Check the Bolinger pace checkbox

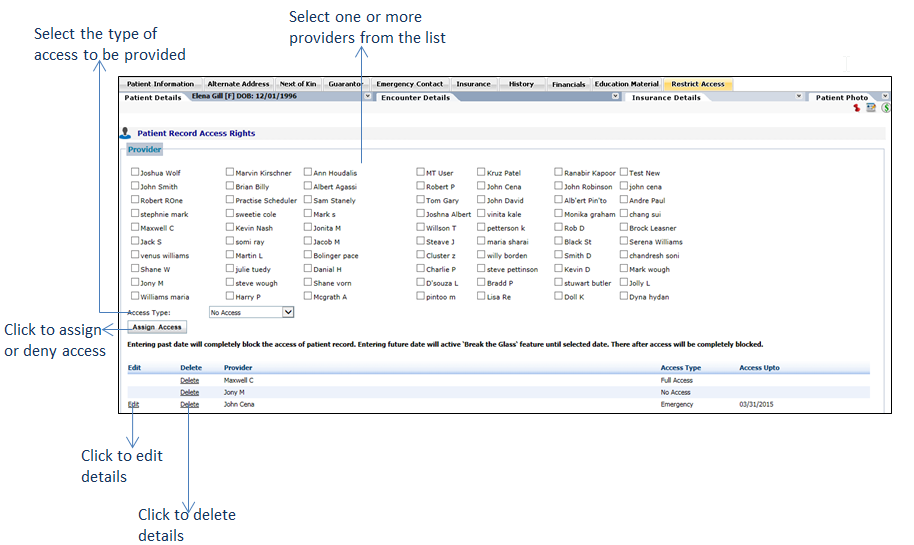point(308,255)
